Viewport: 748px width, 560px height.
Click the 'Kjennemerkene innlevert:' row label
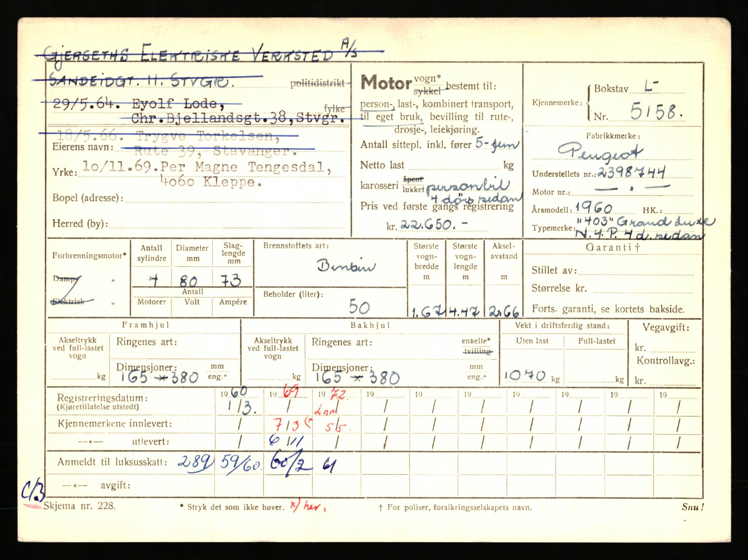[115, 424]
